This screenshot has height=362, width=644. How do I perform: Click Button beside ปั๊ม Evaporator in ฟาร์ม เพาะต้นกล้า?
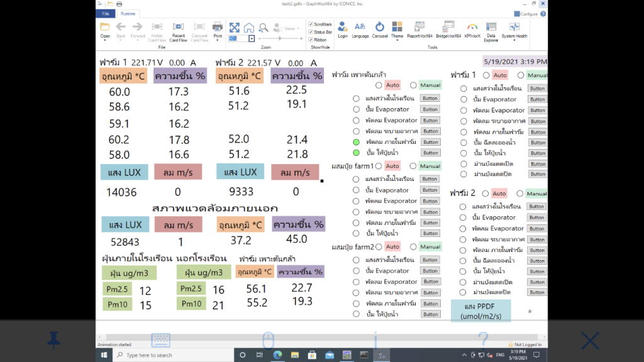(x=430, y=109)
